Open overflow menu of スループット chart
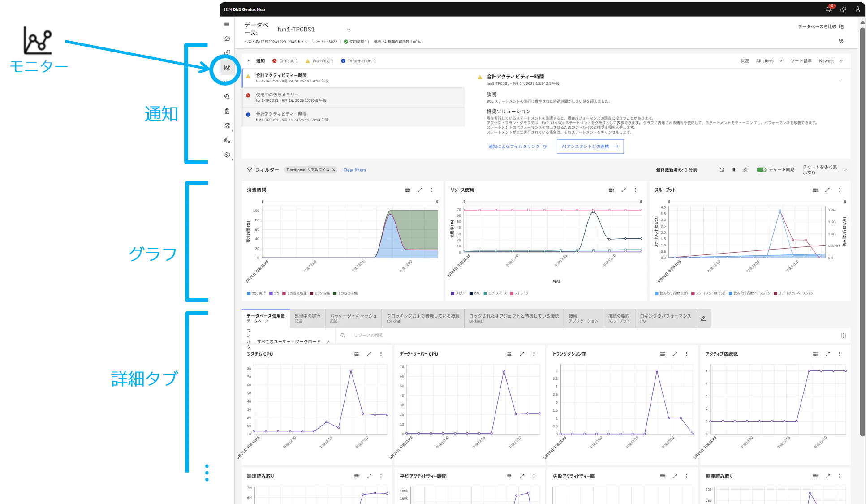 click(840, 190)
